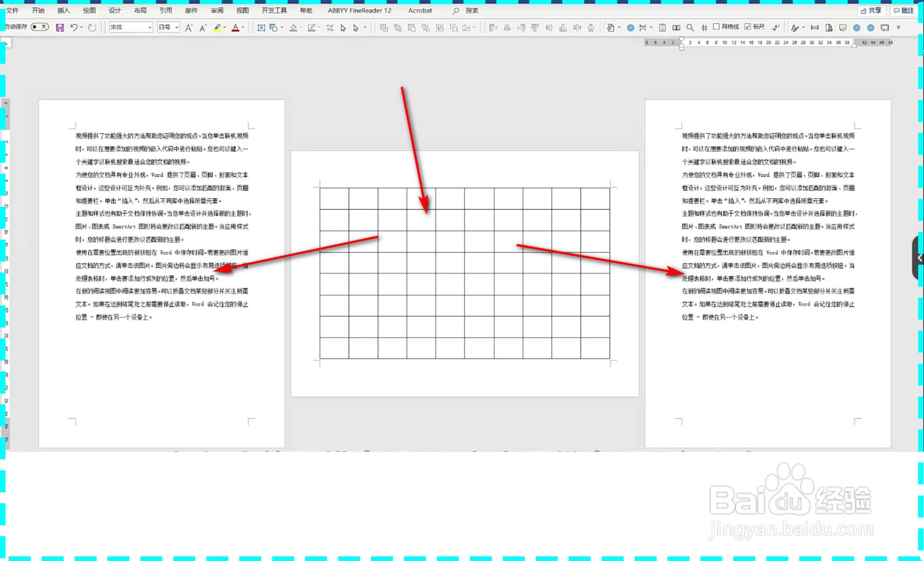Toggle the 自动保存 switch
This screenshot has width=924, height=561.
[39, 27]
